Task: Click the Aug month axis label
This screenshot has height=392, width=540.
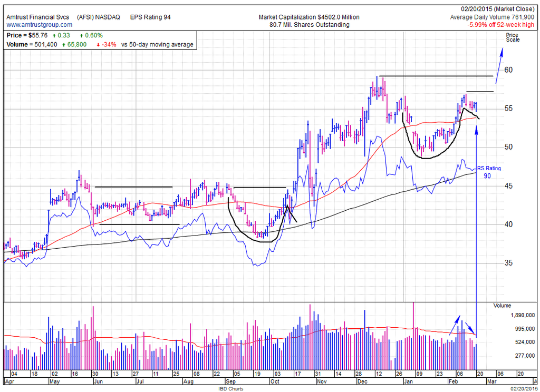Action: [x=188, y=381]
